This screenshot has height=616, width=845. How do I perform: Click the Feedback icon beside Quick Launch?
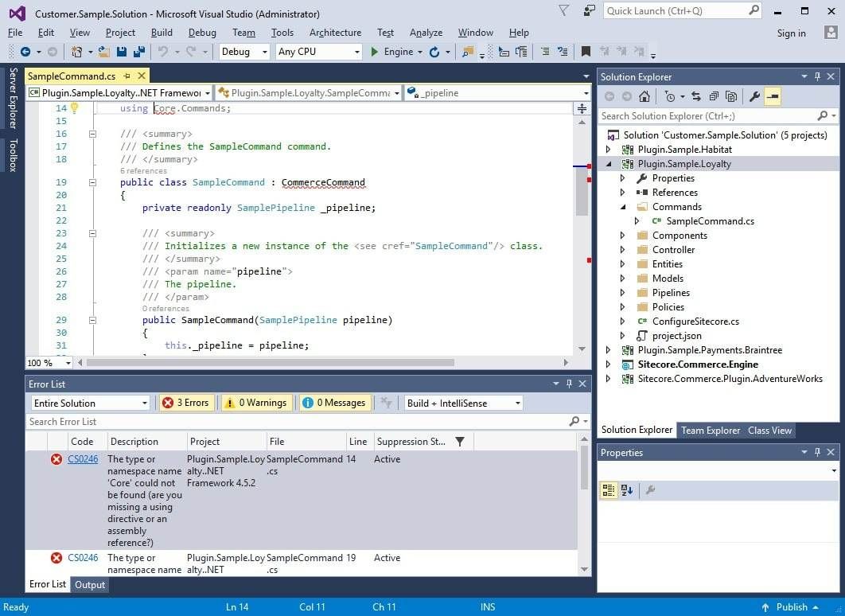(590, 11)
